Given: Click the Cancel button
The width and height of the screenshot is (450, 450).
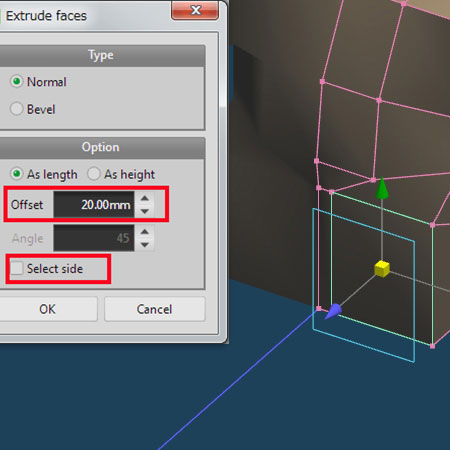Looking at the screenshot, I should tap(155, 309).
